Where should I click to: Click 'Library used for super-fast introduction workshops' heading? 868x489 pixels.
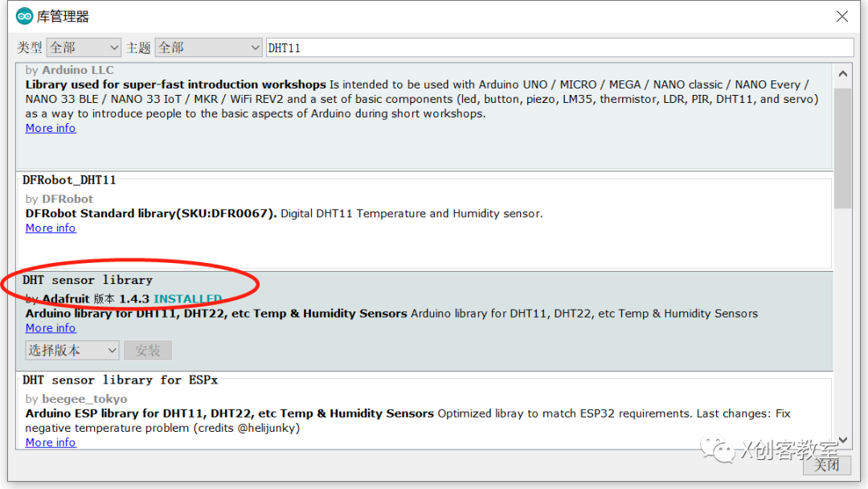coord(175,84)
